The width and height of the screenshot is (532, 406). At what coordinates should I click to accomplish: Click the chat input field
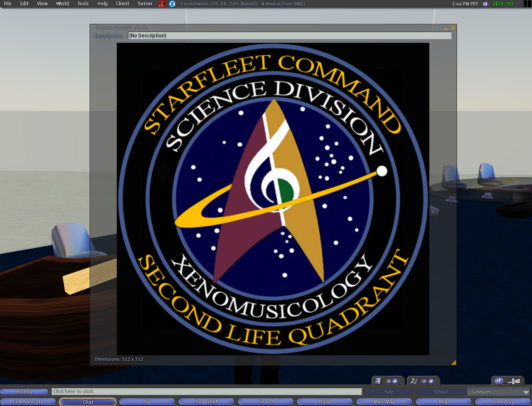coord(207,391)
